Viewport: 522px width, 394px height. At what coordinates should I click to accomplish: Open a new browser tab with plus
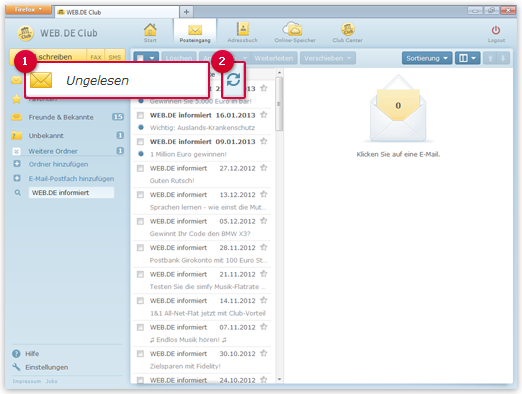186,12
